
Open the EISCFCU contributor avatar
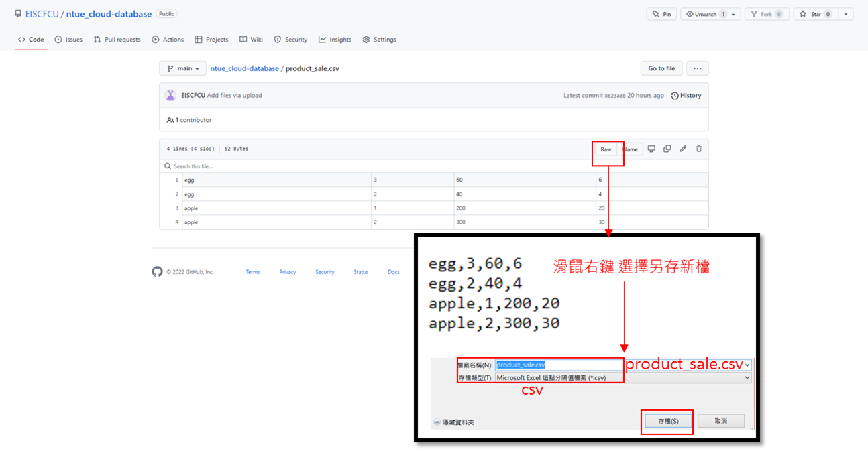click(x=170, y=95)
